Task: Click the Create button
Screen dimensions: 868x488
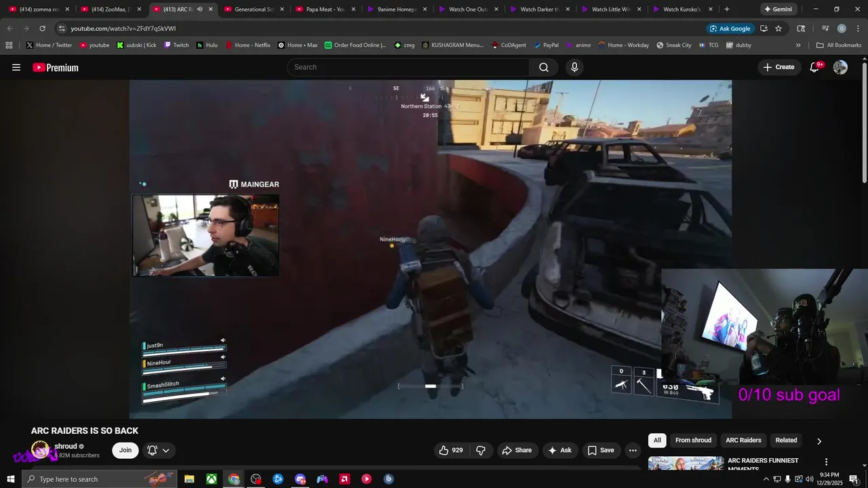Action: pos(778,67)
